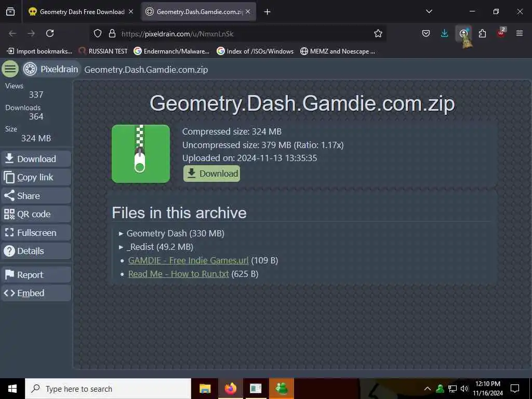The image size is (532, 399).
Task: Open Import bookmarks bookmark
Action: coord(39,51)
